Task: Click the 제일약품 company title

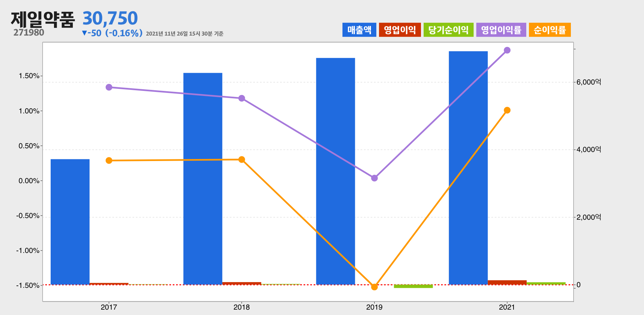Action: coord(43,19)
